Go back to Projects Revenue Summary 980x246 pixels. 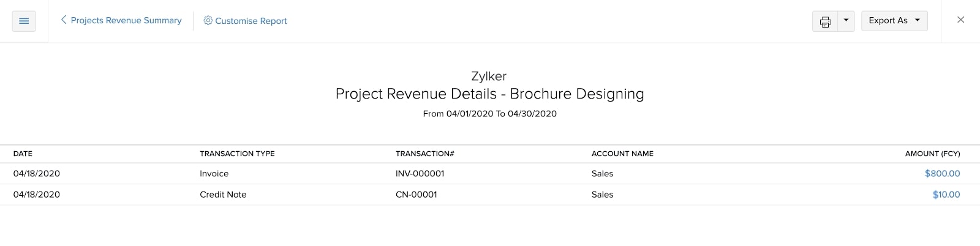(126, 21)
